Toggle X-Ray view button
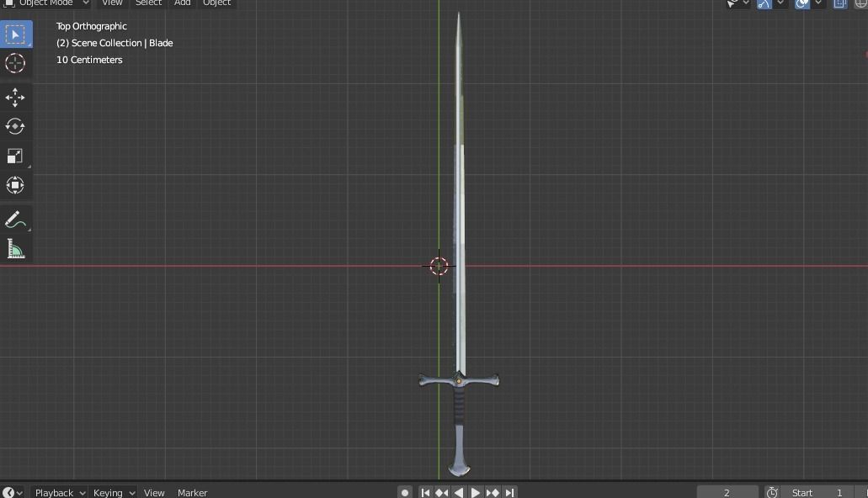The height and width of the screenshot is (498, 868). 839,4
